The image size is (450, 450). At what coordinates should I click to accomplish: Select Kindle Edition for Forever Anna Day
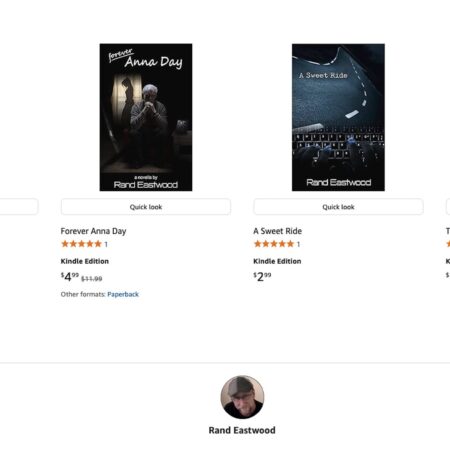point(85,261)
